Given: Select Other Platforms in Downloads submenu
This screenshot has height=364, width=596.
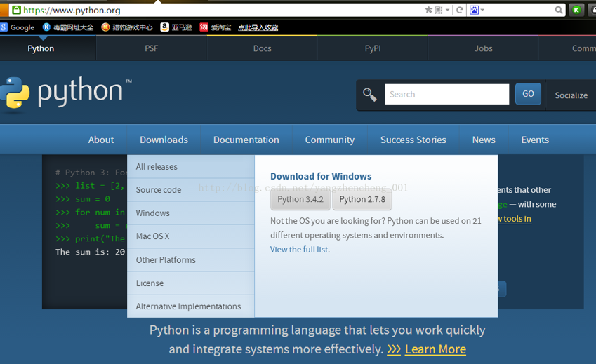Looking at the screenshot, I should click(x=191, y=260).
